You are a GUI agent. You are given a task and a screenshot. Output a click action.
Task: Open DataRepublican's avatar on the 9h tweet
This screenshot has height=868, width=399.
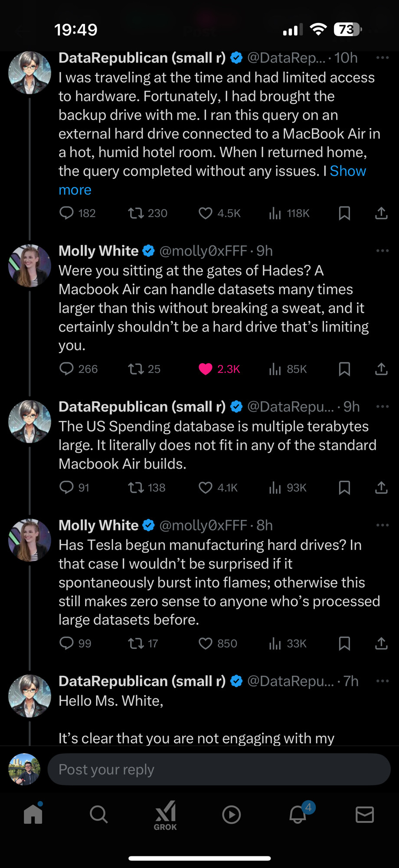coord(29,421)
